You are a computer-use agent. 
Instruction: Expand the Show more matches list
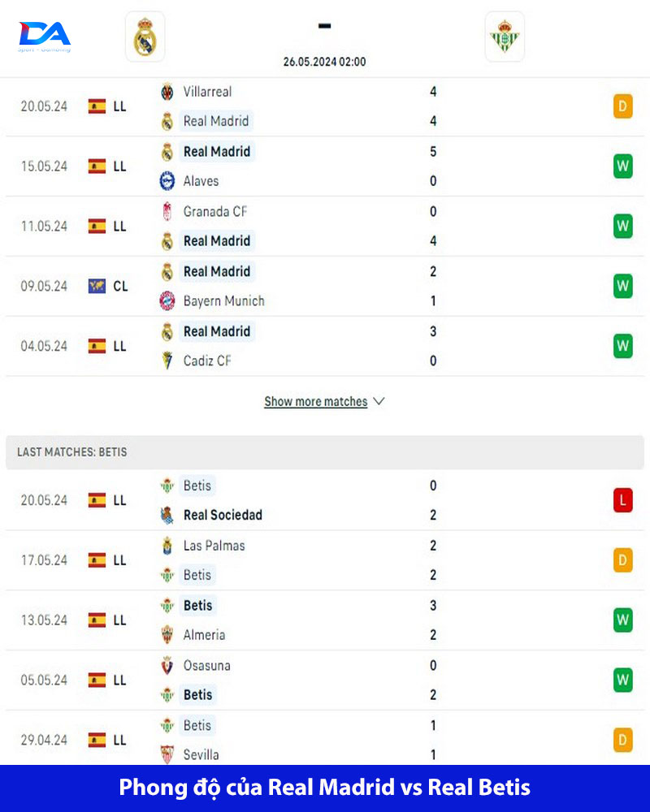[317, 401]
